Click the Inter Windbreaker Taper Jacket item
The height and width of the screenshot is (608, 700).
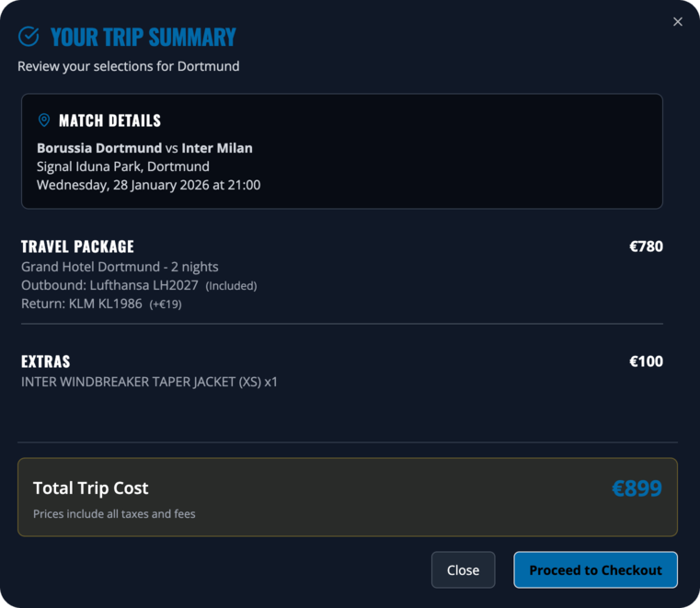(149, 382)
